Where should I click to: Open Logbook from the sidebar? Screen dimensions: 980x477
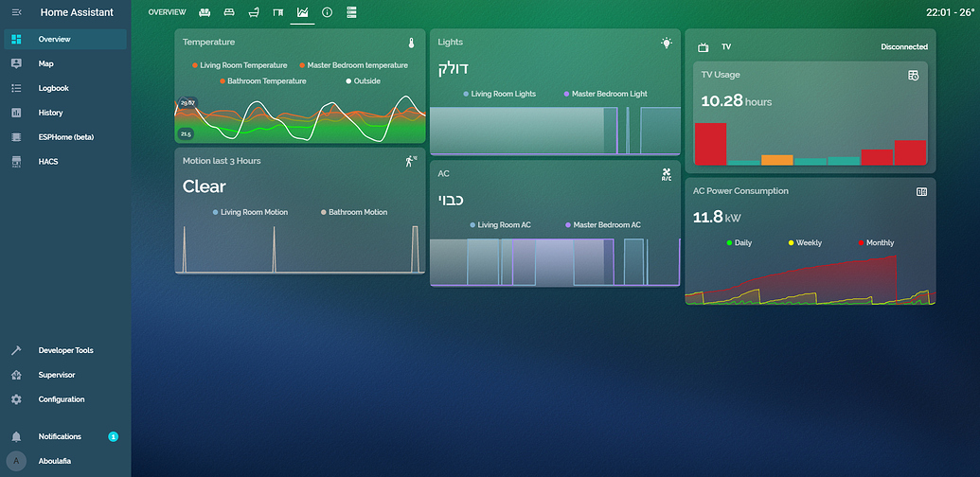point(53,88)
